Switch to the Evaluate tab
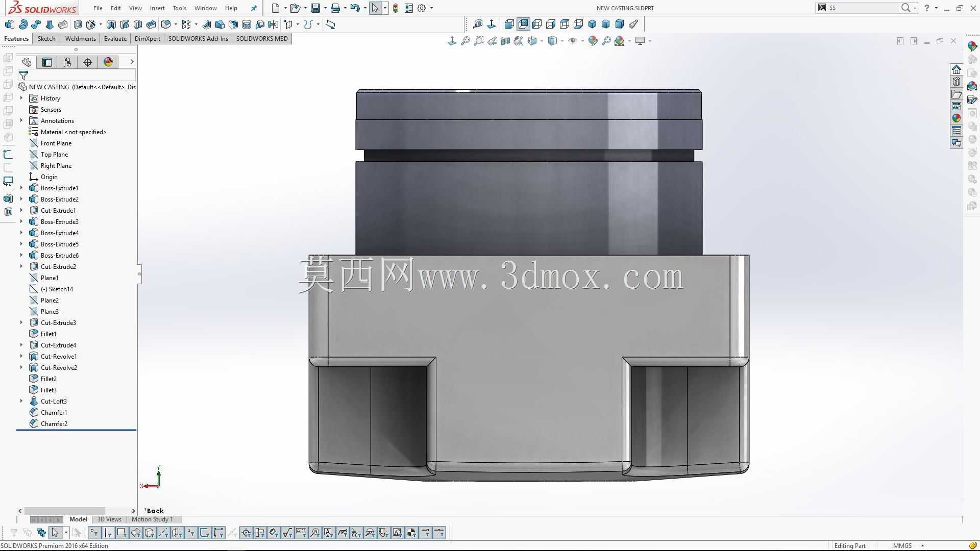Image resolution: width=980 pixels, height=551 pixels. point(115,39)
